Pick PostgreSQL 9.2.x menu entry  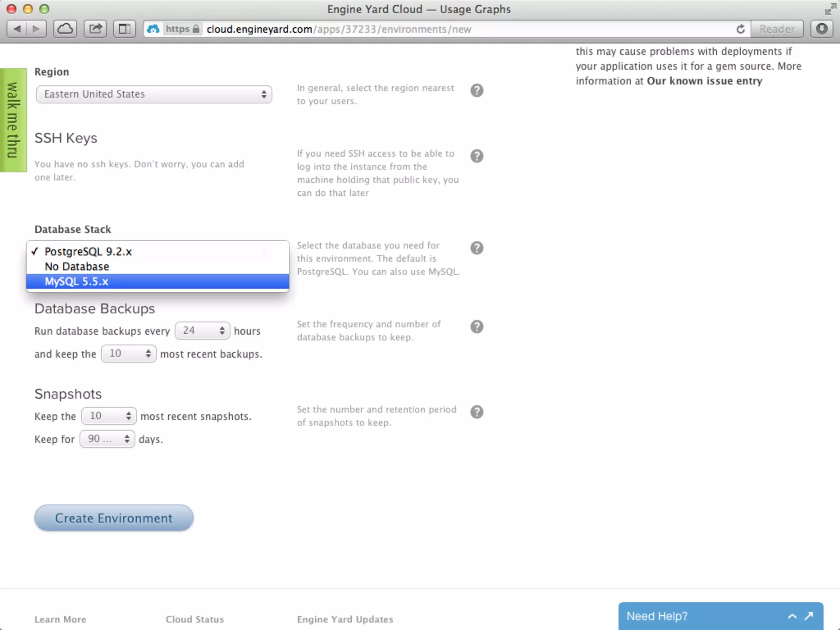coord(88,251)
